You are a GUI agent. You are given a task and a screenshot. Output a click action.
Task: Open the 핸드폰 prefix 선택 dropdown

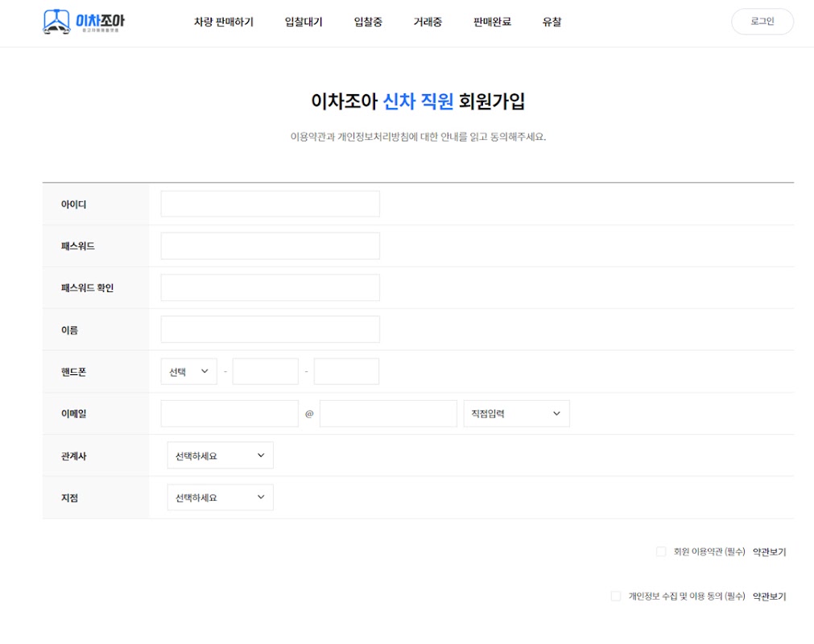pos(189,372)
